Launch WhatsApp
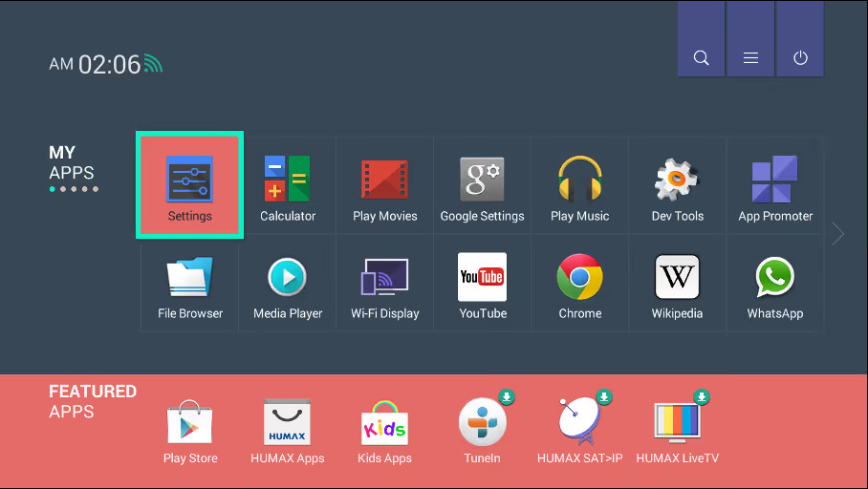 coord(775,284)
